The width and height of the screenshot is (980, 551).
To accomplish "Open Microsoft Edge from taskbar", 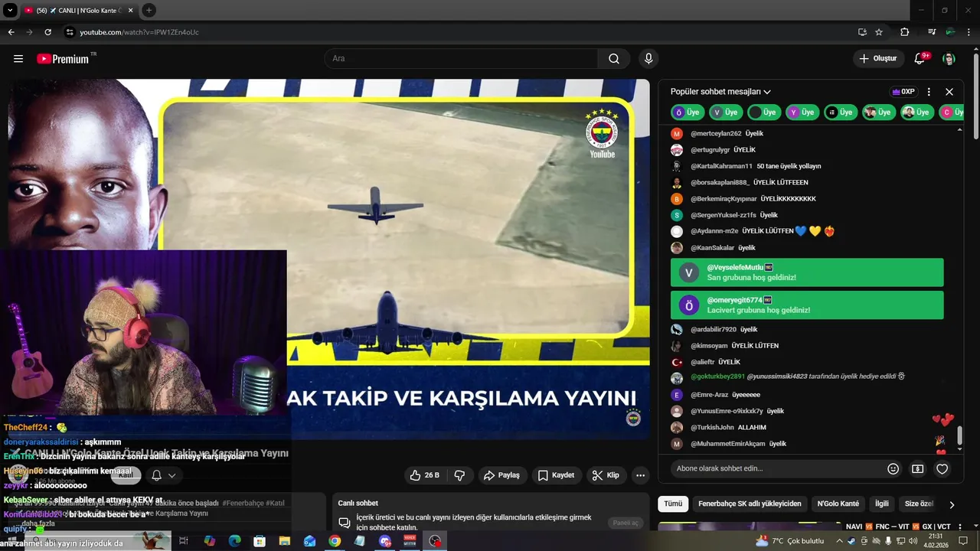I will 234,541.
